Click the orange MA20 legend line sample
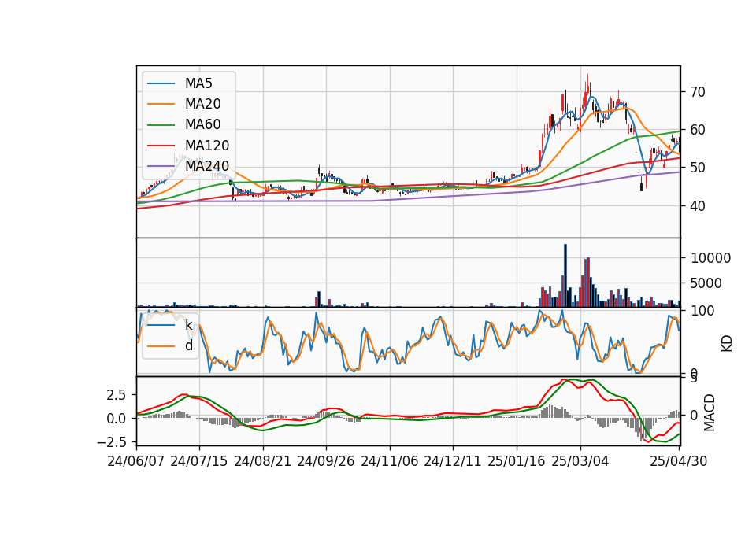756x543 pixels. click(161, 104)
